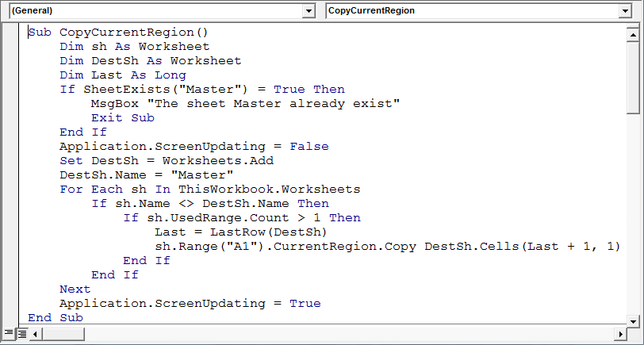Place cursor on the MsgBox code line
This screenshot has height=345, width=644.
[246, 103]
